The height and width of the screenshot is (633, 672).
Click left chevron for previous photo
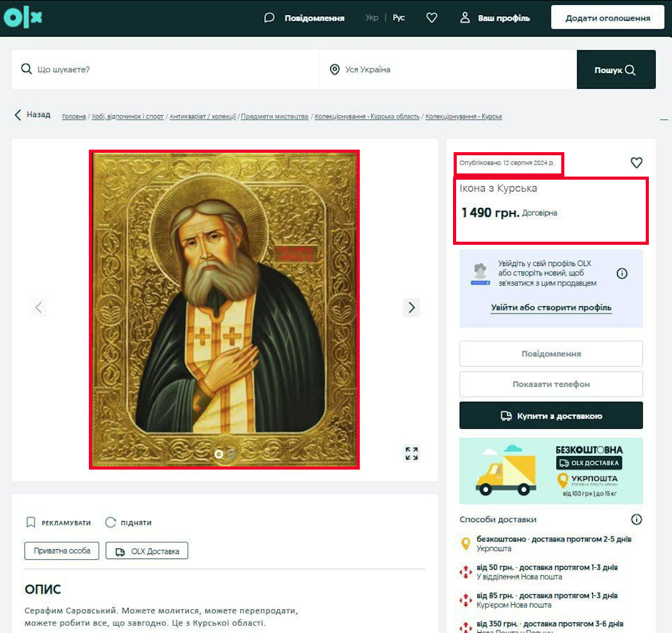click(39, 307)
